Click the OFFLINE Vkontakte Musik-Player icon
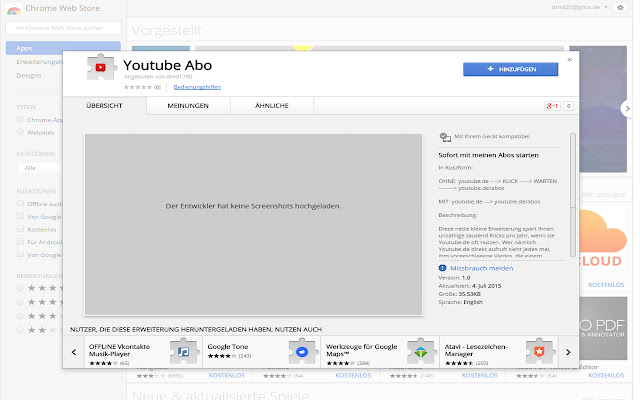 pyautogui.click(x=184, y=351)
